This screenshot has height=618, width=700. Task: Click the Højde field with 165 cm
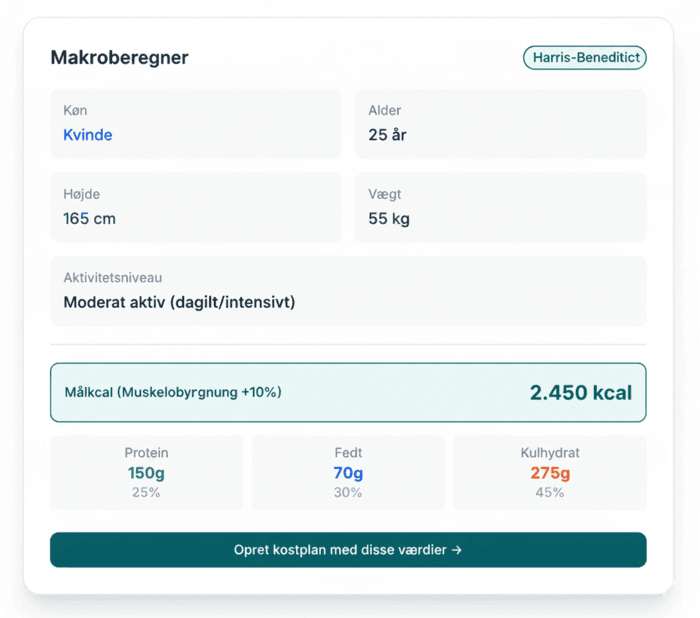(196, 207)
